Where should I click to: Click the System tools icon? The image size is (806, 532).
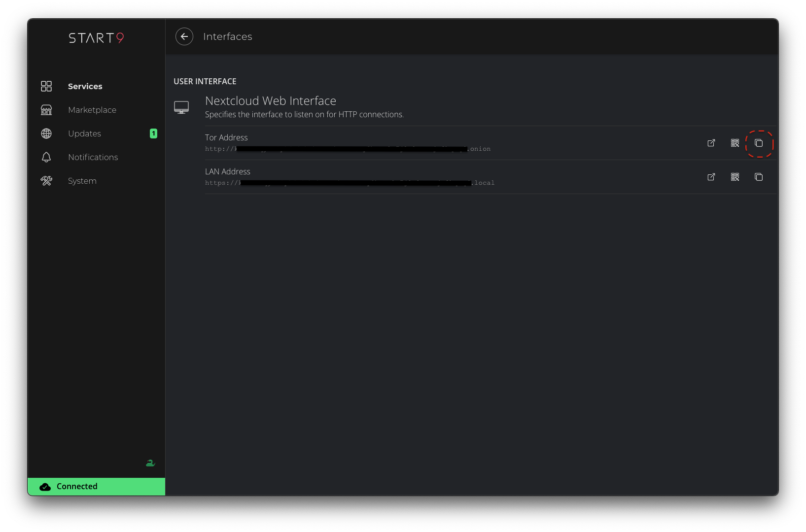[46, 181]
